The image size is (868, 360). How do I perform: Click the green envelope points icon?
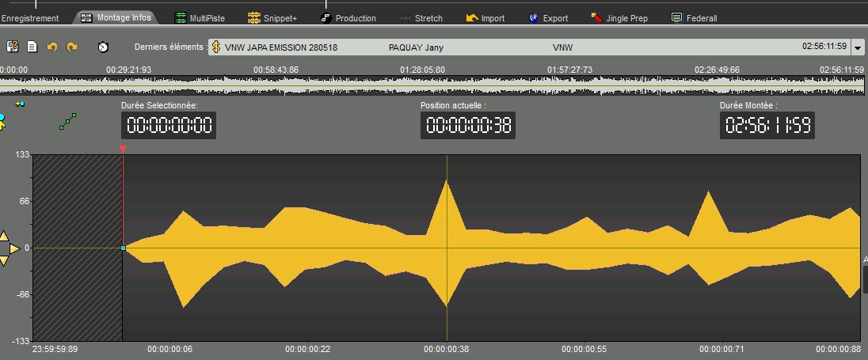(68, 122)
